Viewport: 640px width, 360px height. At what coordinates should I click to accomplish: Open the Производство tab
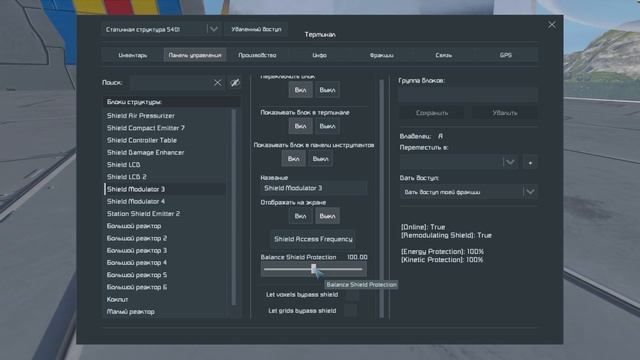pos(257,55)
